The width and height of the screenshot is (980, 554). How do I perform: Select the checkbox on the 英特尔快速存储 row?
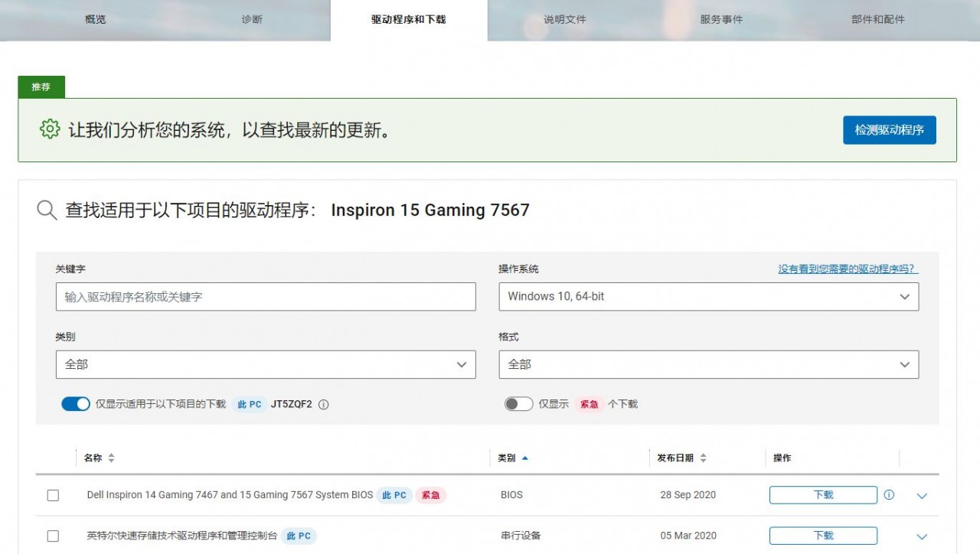53,536
